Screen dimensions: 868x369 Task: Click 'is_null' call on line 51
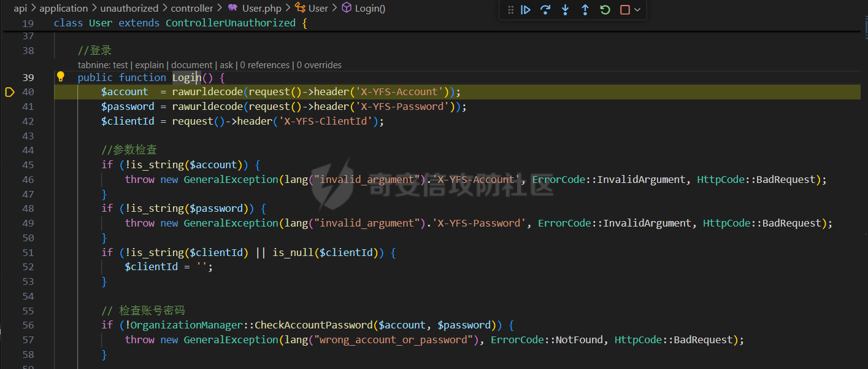pos(293,252)
